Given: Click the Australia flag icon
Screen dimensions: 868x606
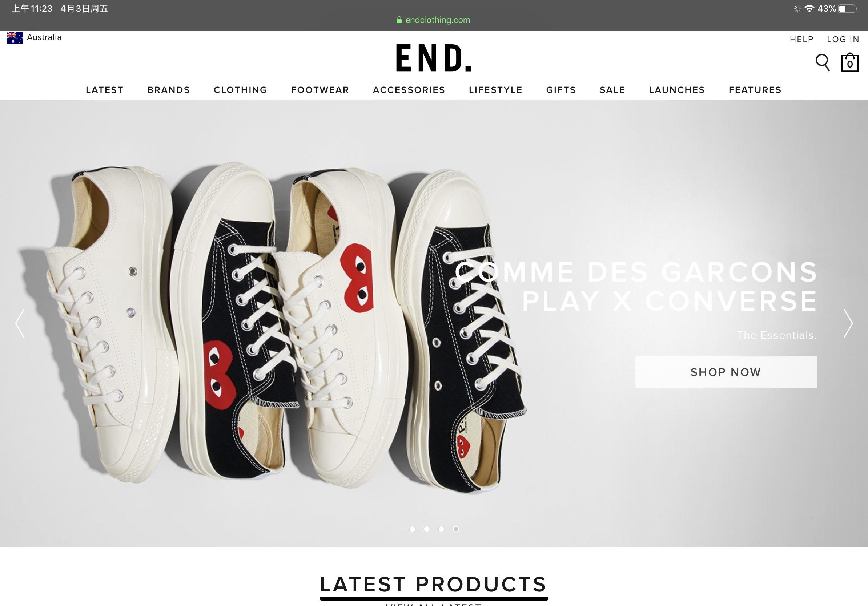Looking at the screenshot, I should 15,38.
